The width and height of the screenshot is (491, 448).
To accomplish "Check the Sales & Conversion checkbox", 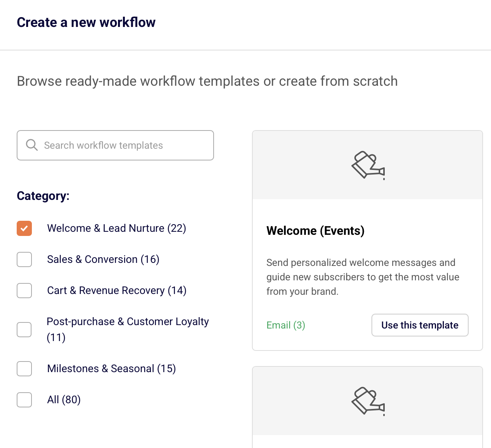I will [24, 259].
